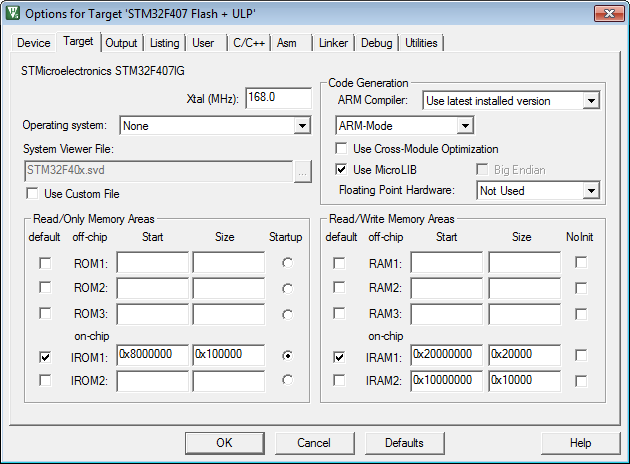Enable Use Custom File checkbox

point(32,193)
